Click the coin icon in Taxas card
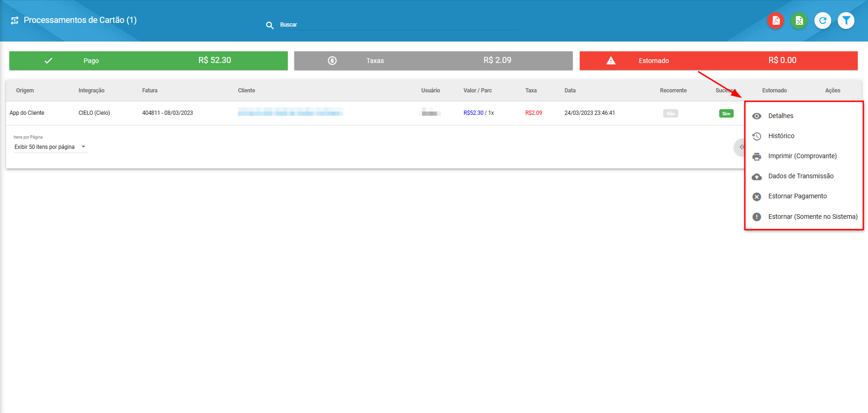The image size is (868, 413). [332, 61]
